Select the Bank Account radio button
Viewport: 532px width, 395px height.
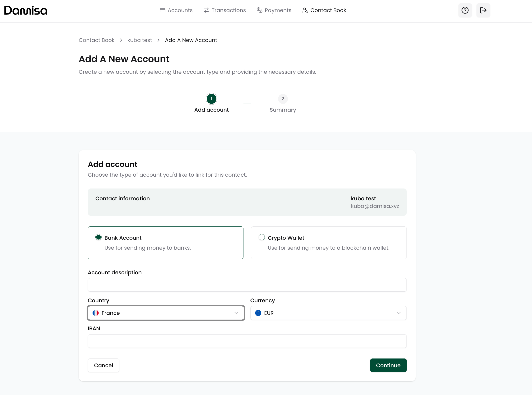(98, 237)
